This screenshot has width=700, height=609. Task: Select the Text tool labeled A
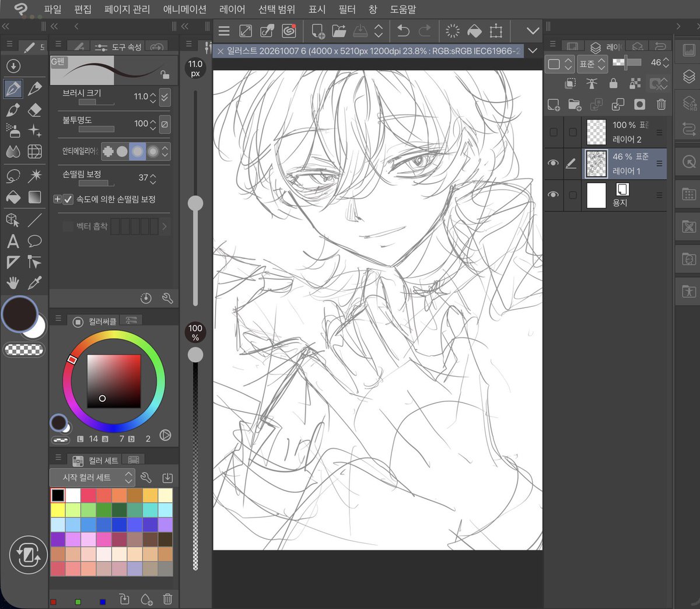pyautogui.click(x=13, y=241)
